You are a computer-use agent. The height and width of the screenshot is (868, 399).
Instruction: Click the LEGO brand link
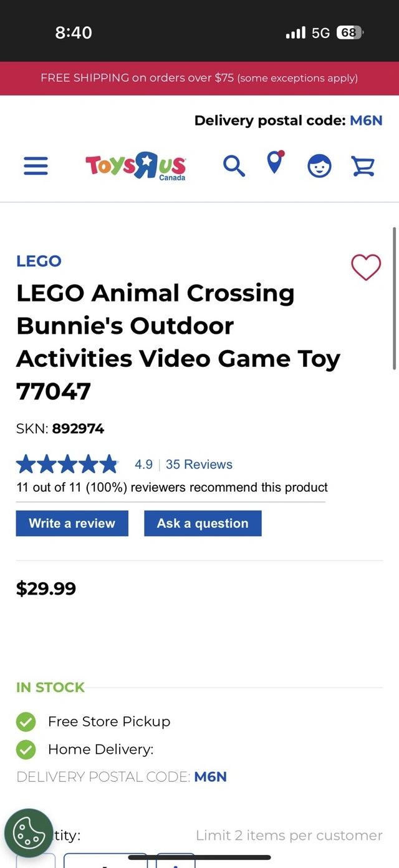point(39,261)
